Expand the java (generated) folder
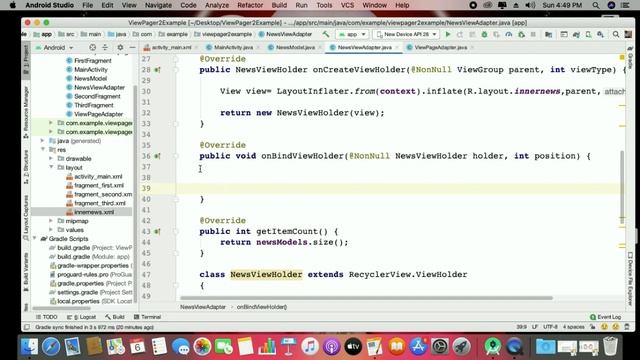 43,141
